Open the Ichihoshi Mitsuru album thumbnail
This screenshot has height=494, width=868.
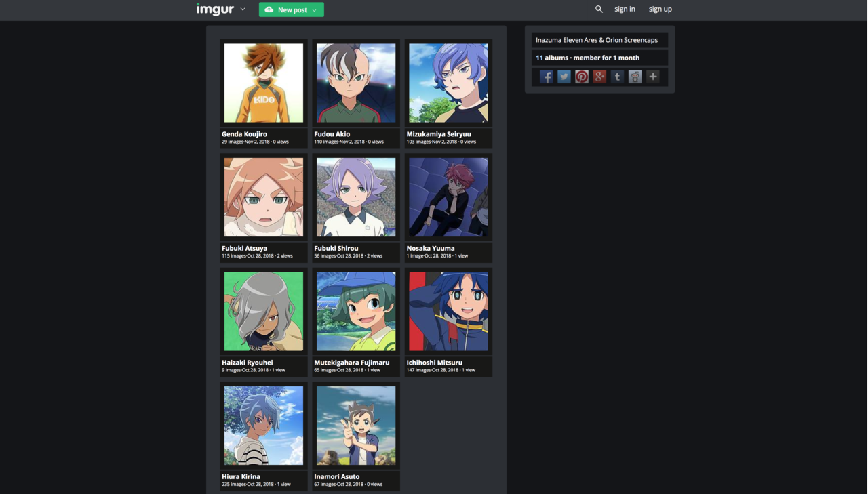click(x=448, y=312)
